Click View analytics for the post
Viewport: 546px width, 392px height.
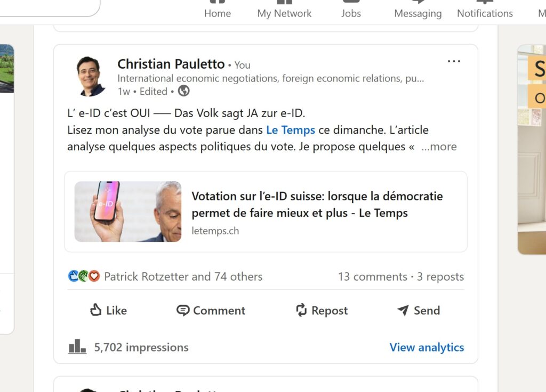click(x=427, y=347)
